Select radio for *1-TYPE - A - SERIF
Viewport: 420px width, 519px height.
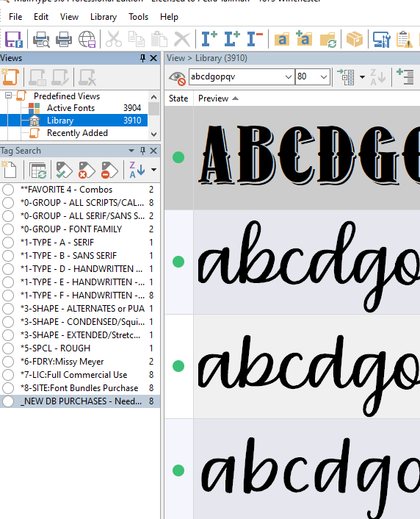[x=8, y=243]
